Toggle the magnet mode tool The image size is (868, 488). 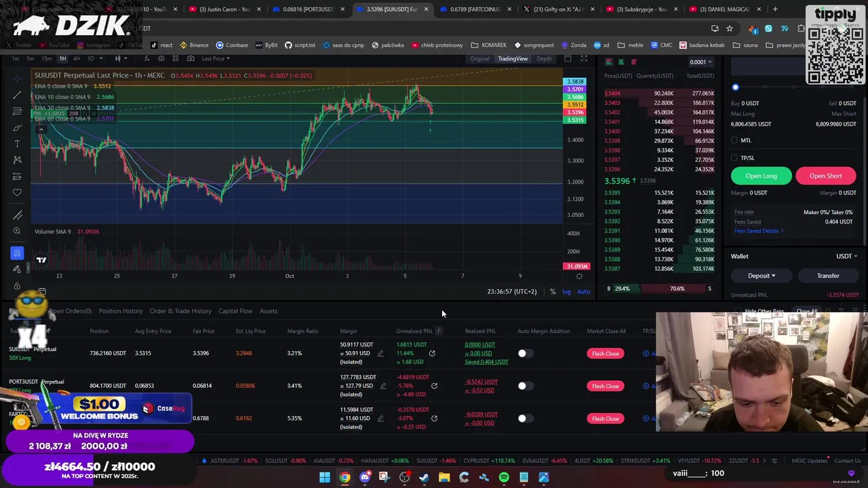(x=17, y=253)
